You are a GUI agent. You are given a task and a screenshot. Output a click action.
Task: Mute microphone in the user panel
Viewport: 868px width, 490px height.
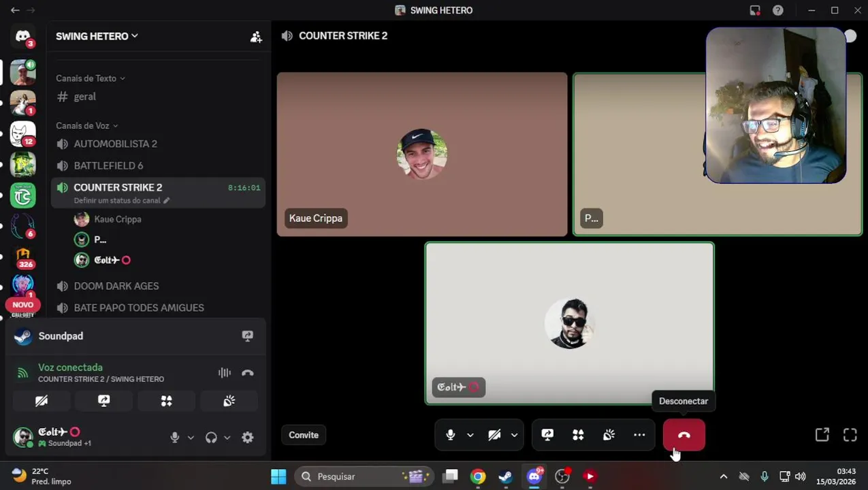point(175,438)
